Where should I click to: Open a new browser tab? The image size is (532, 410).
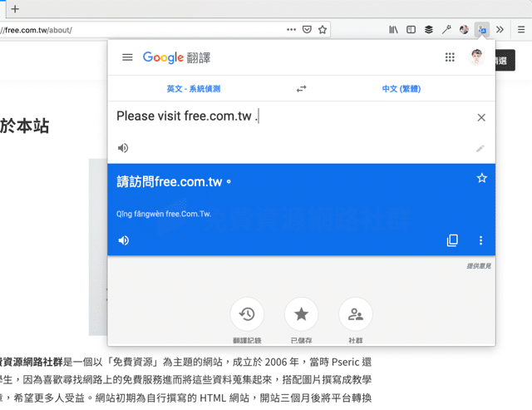15,9
